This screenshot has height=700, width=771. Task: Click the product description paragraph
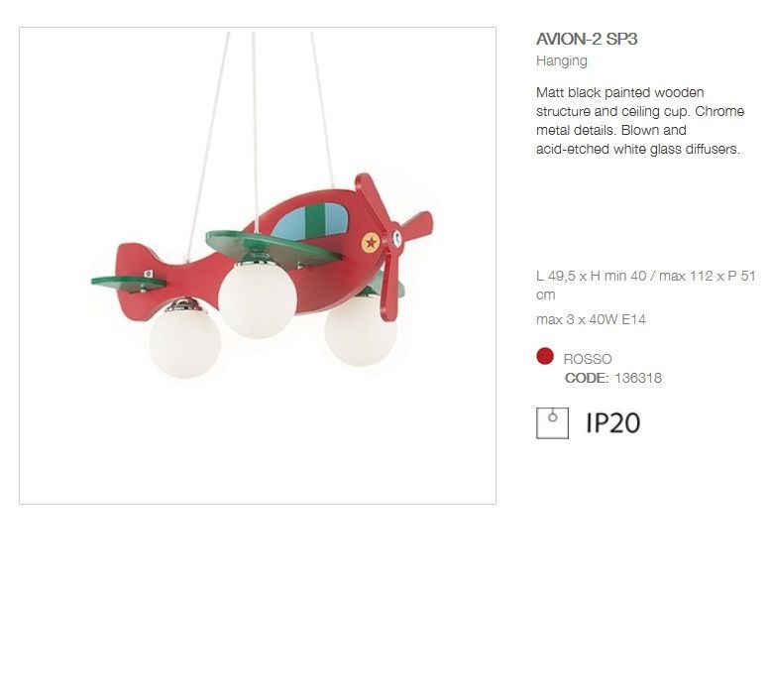coord(640,121)
